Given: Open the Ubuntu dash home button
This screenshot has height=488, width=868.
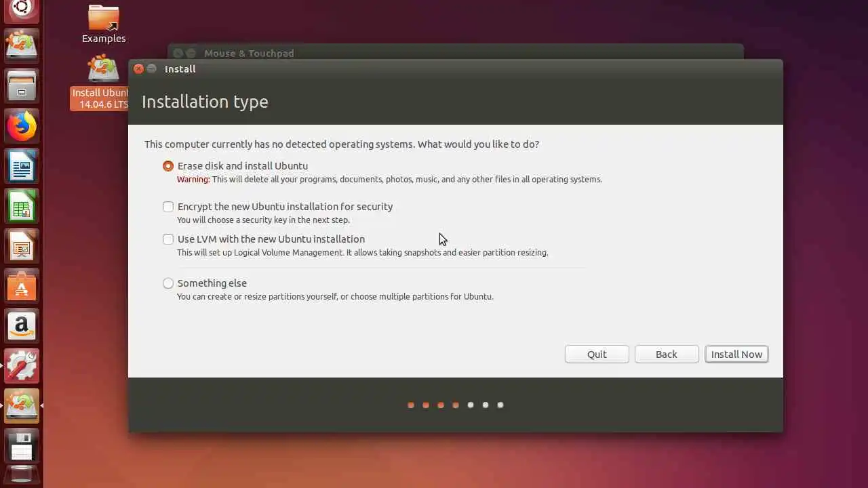Looking at the screenshot, I should [x=22, y=9].
